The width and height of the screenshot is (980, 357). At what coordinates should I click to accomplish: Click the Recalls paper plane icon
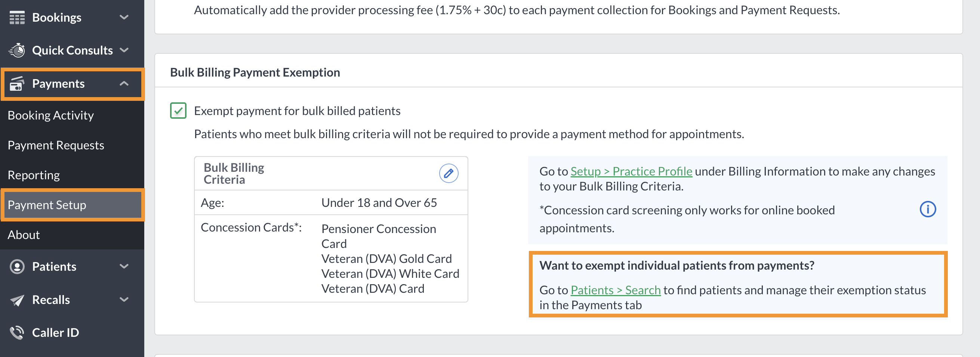click(x=17, y=300)
